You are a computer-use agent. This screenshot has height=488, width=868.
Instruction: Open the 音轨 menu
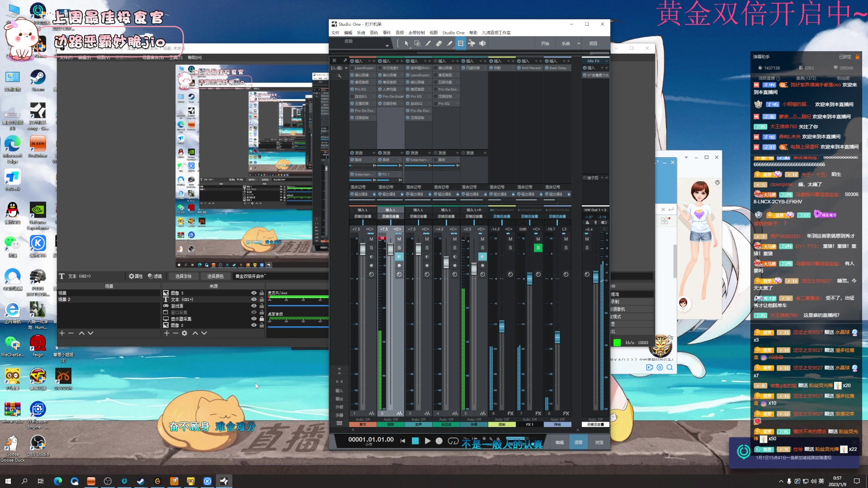pos(373,33)
